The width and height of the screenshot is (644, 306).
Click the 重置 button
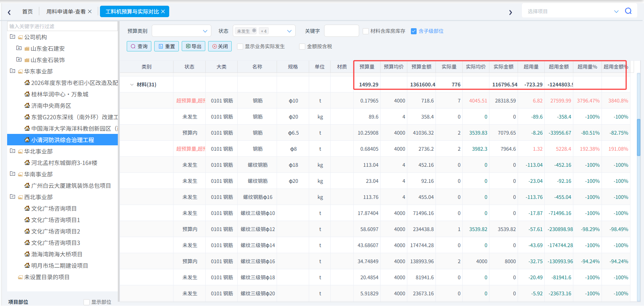(x=167, y=46)
